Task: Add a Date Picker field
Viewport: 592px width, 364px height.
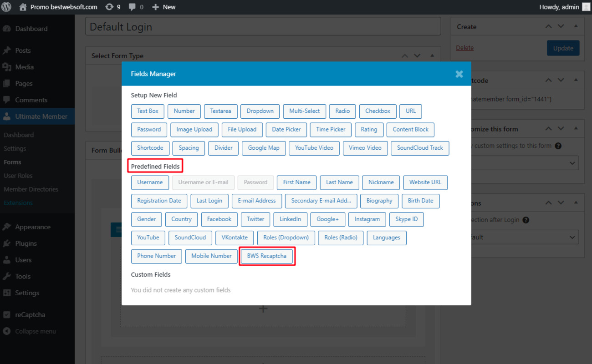Action: point(286,129)
